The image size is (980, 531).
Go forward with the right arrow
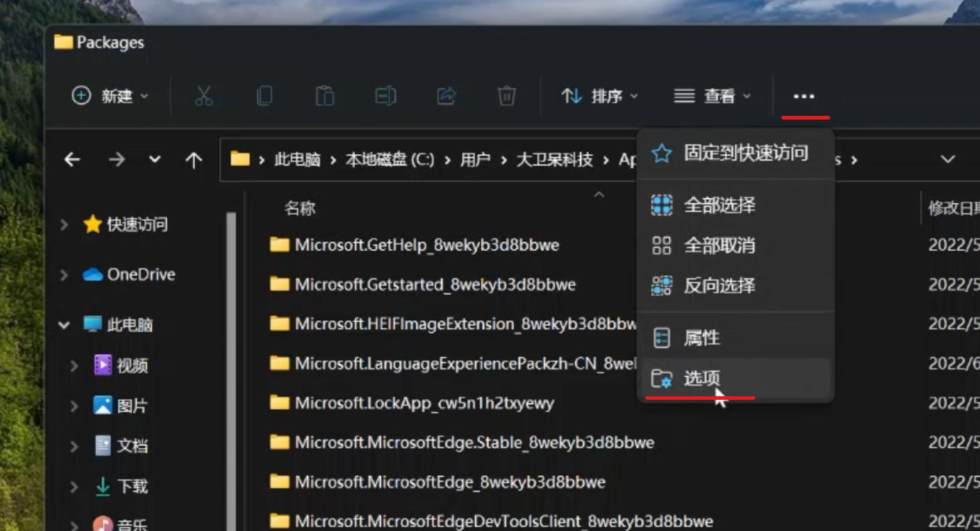tap(116, 160)
